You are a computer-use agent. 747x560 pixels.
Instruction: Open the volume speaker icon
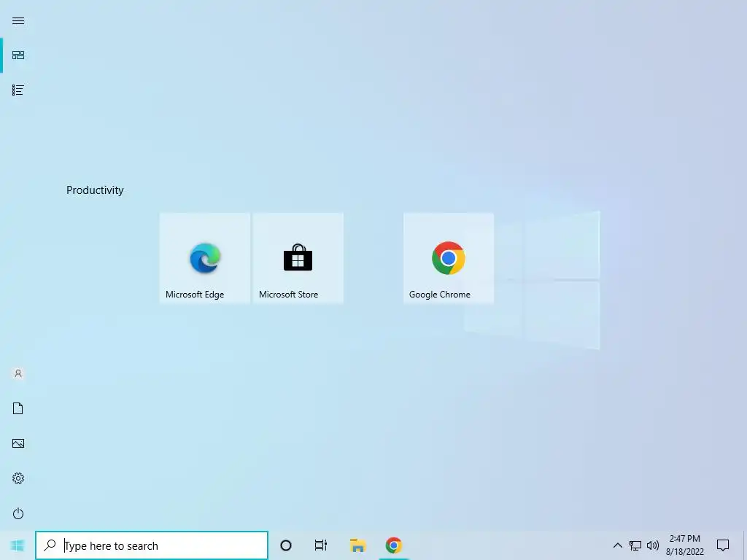[x=653, y=545]
